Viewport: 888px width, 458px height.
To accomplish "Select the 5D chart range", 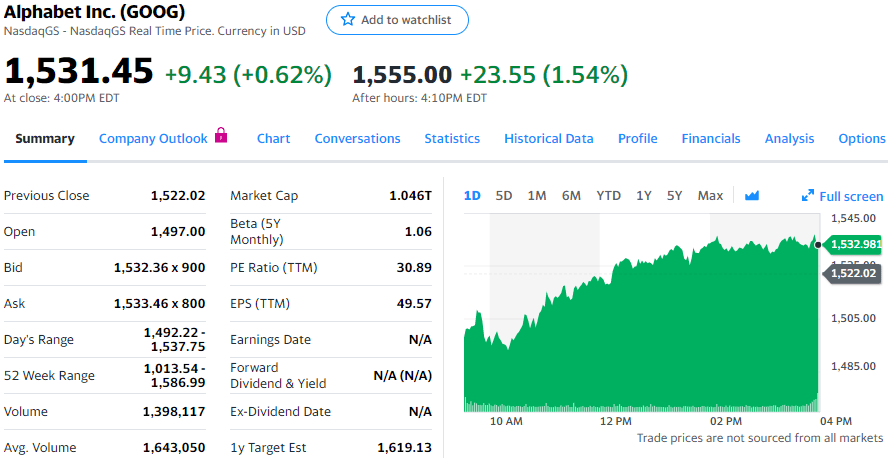I will [504, 196].
